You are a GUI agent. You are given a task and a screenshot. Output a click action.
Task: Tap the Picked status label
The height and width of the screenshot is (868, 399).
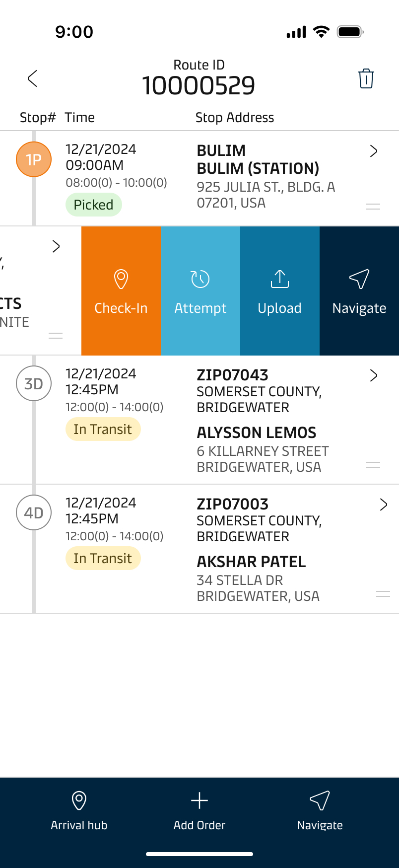click(93, 205)
